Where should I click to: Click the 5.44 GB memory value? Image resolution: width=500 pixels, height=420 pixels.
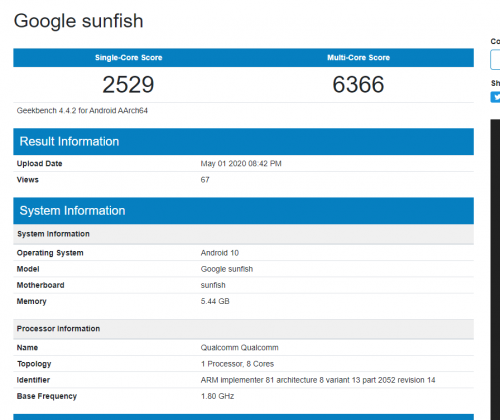pyautogui.click(x=215, y=301)
